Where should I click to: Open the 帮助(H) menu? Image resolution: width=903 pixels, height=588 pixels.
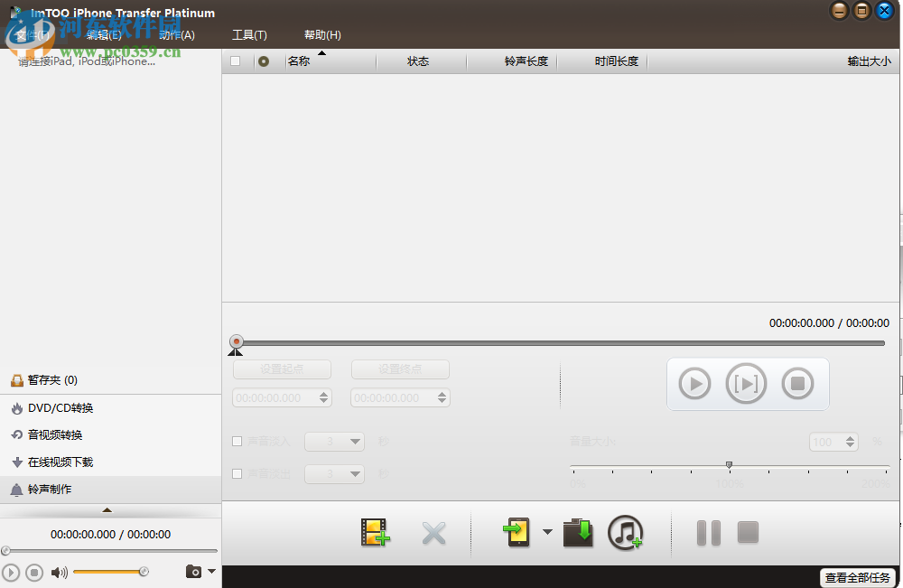(x=322, y=34)
